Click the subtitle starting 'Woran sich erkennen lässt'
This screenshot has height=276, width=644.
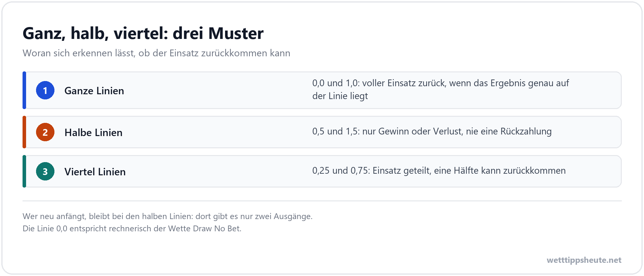click(x=156, y=53)
